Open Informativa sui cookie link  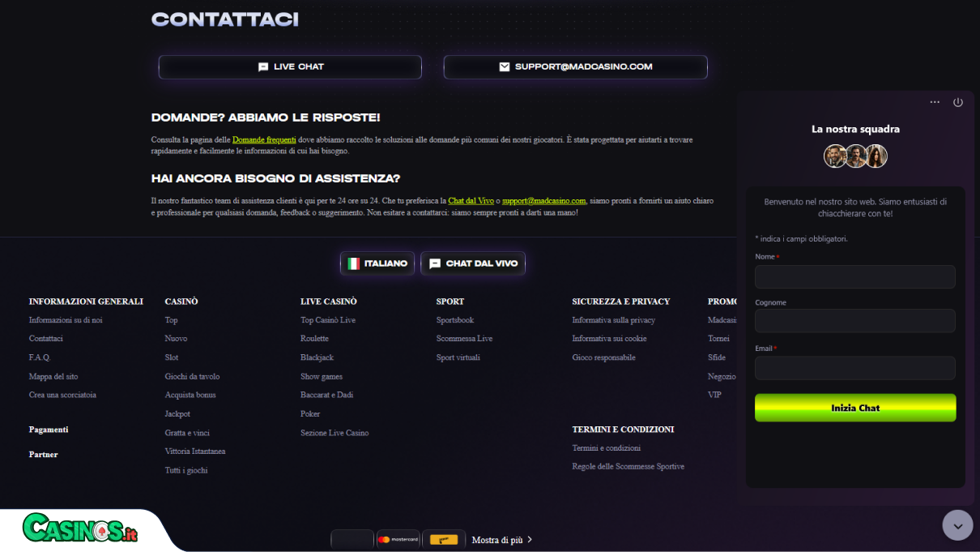tap(609, 339)
